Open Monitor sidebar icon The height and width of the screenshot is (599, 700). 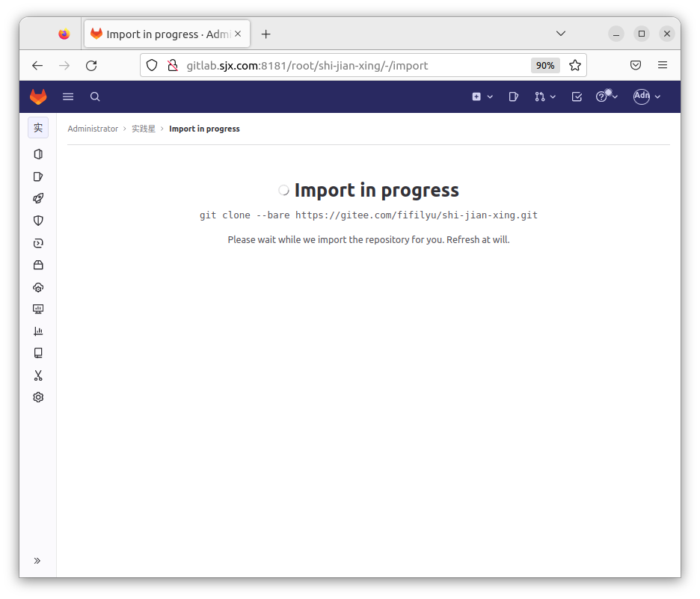point(38,309)
